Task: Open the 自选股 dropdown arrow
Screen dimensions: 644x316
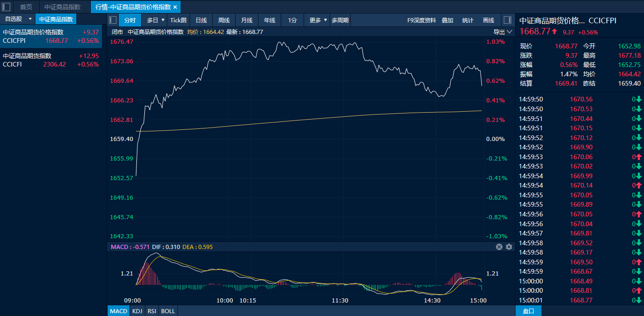Action: tap(30, 19)
